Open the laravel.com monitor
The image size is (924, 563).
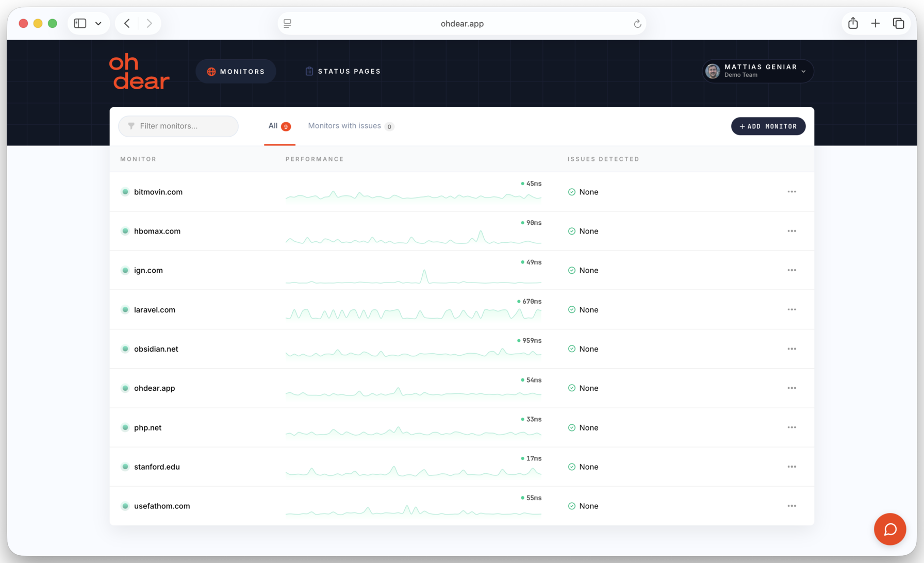coord(155,310)
